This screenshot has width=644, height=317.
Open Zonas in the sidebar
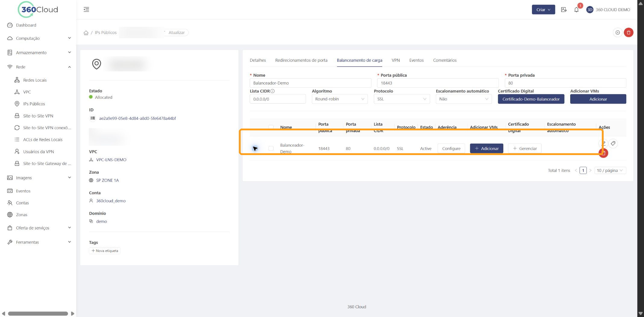[x=21, y=215]
